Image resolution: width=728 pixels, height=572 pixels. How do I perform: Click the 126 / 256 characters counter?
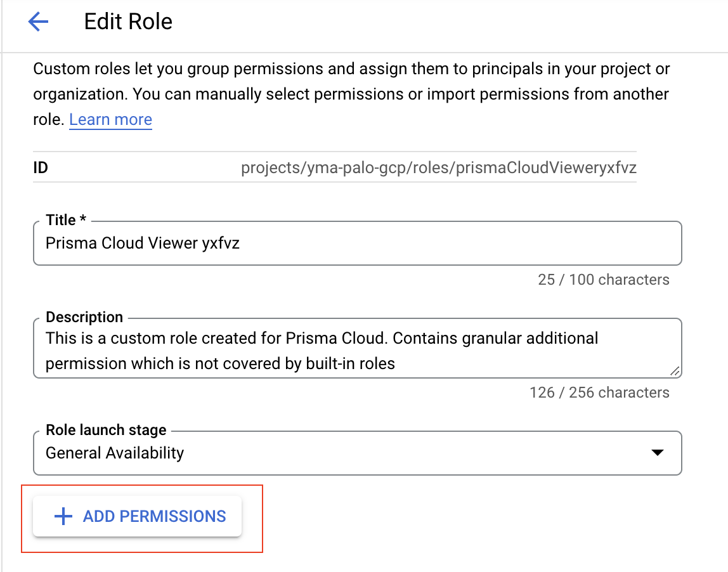coord(599,393)
